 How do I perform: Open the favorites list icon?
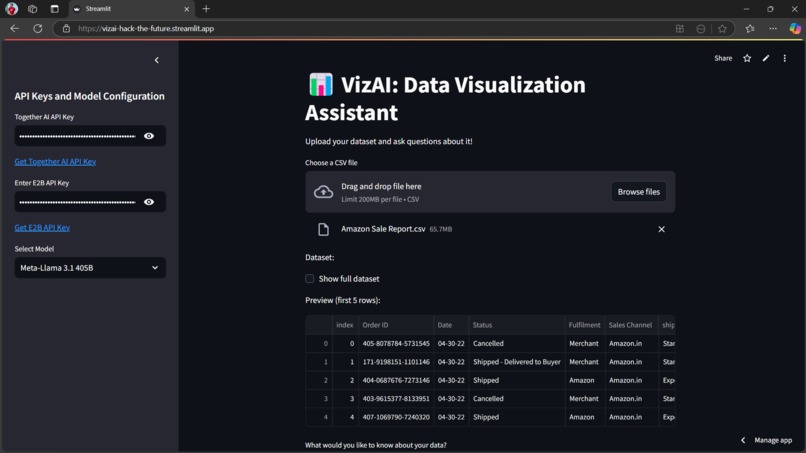point(750,29)
